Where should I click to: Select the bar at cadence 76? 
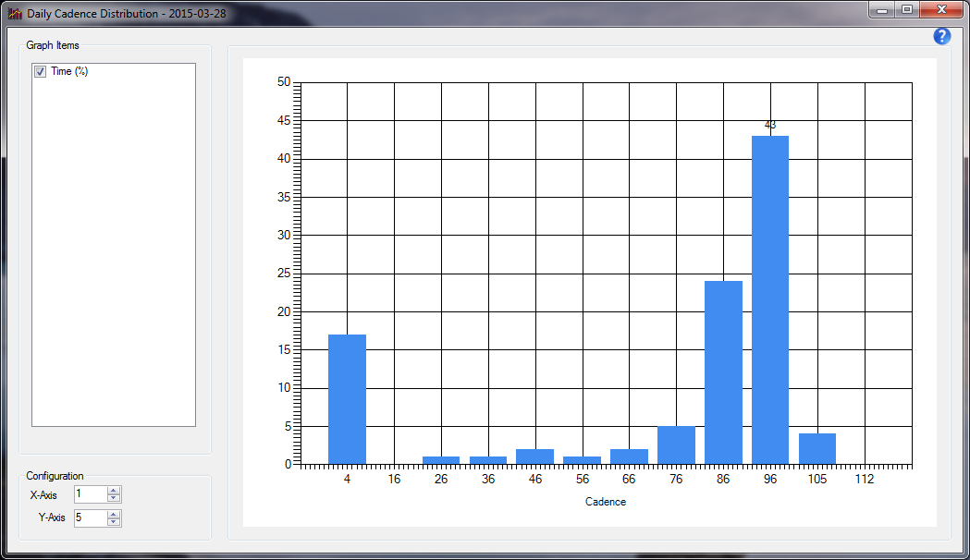click(x=676, y=445)
